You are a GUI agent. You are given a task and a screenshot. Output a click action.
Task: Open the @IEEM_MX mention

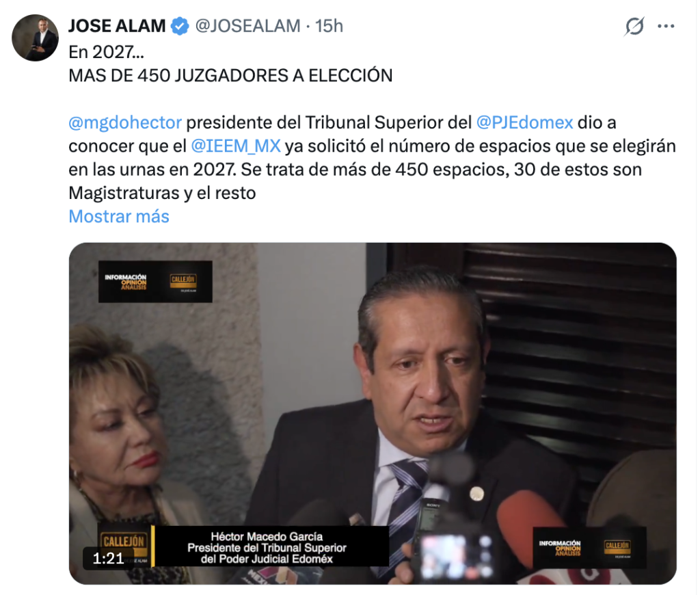236,146
